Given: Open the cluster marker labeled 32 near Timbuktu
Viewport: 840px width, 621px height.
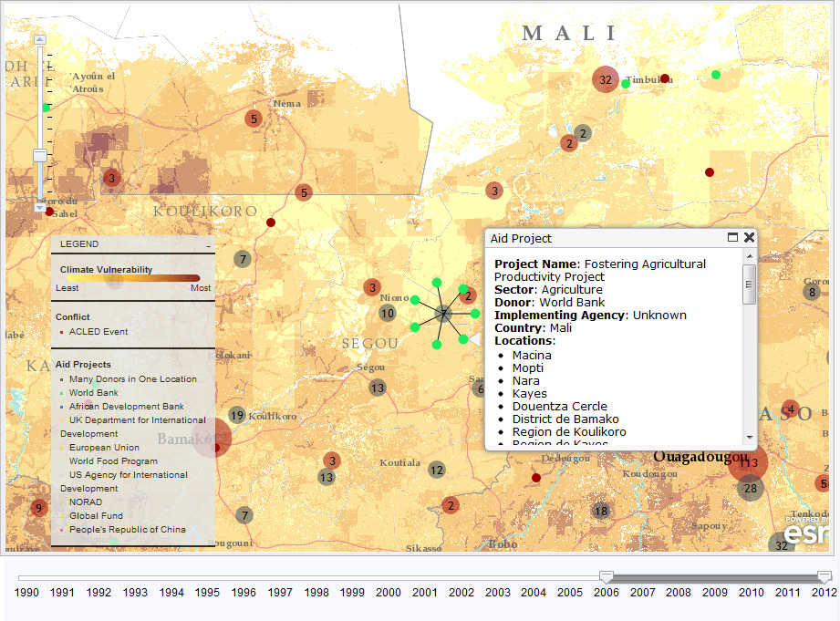Looking at the screenshot, I should [x=606, y=80].
